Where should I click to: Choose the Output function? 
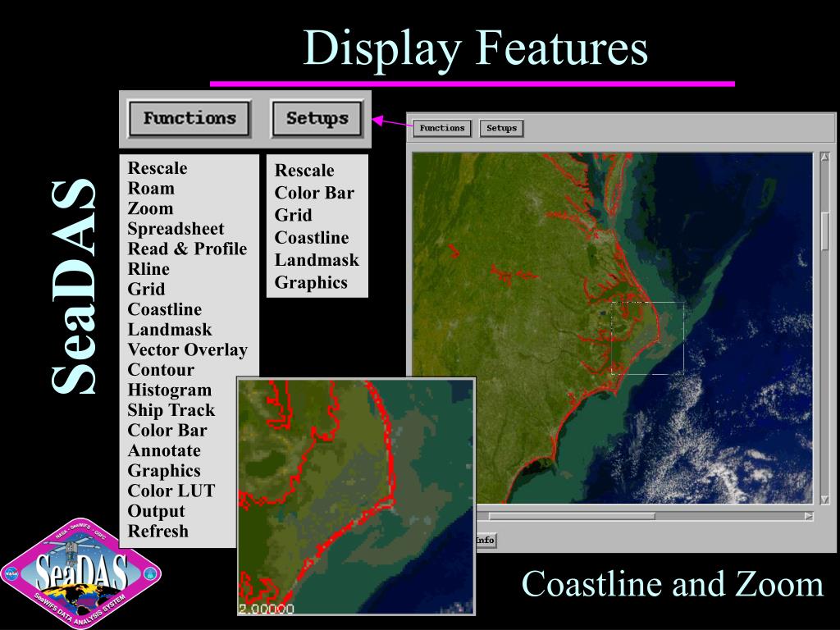pyautogui.click(x=156, y=512)
